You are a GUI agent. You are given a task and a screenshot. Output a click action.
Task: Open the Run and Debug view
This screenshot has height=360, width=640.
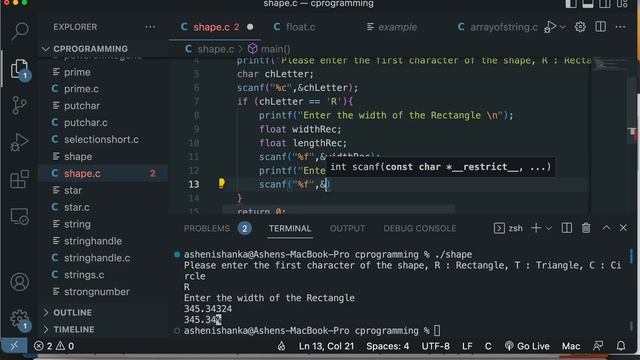pyautogui.click(x=19, y=142)
